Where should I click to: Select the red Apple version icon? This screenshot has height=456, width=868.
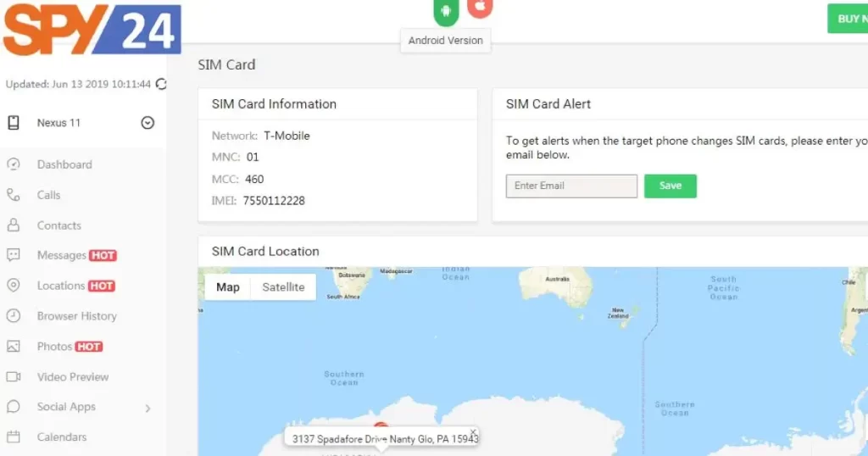pos(480,7)
